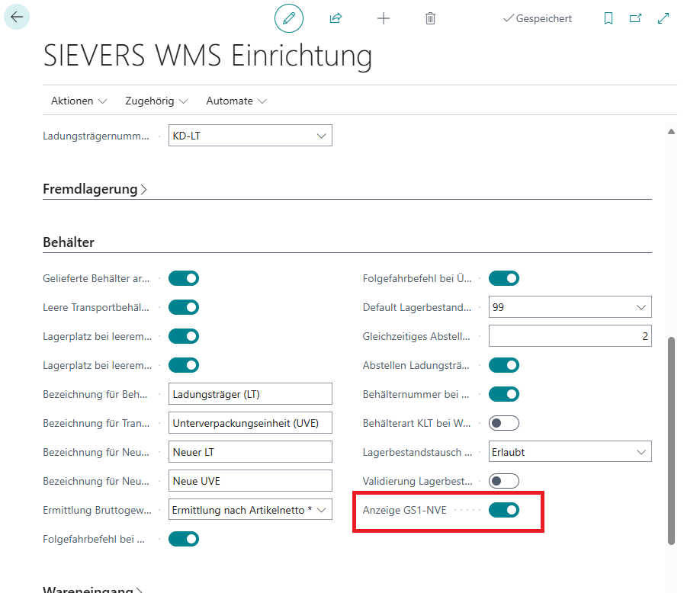Screen dimensions: 700x593
Task: Click the share icon
Action: (x=336, y=18)
